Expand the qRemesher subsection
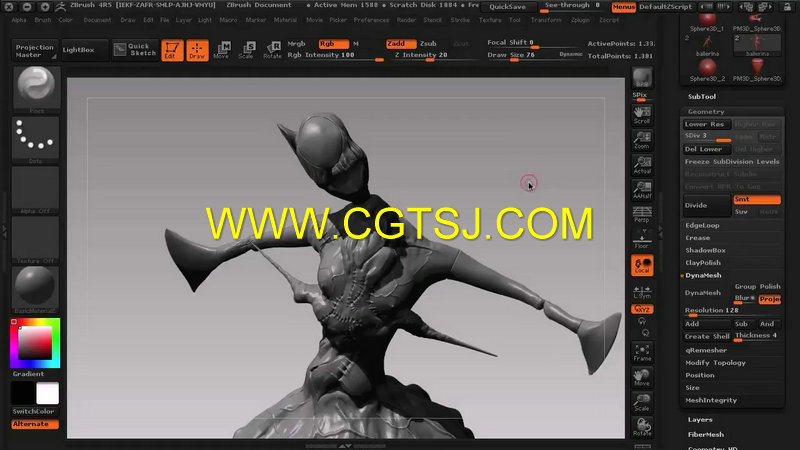The image size is (800, 450). point(706,350)
